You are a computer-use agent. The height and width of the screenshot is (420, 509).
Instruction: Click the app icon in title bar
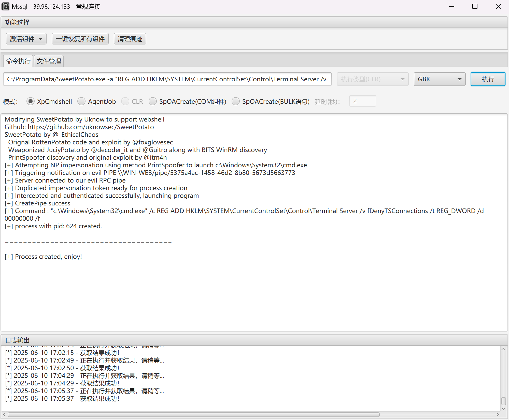point(6,6)
